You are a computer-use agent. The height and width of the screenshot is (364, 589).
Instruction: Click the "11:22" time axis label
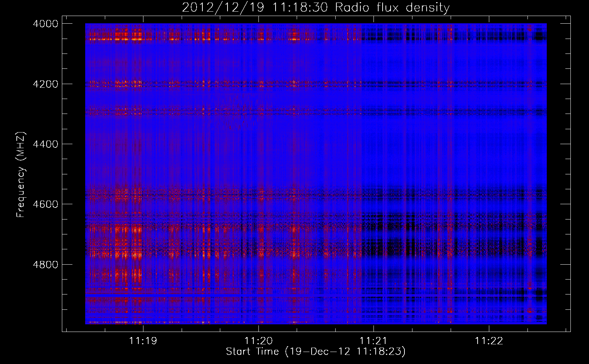coord(489,341)
